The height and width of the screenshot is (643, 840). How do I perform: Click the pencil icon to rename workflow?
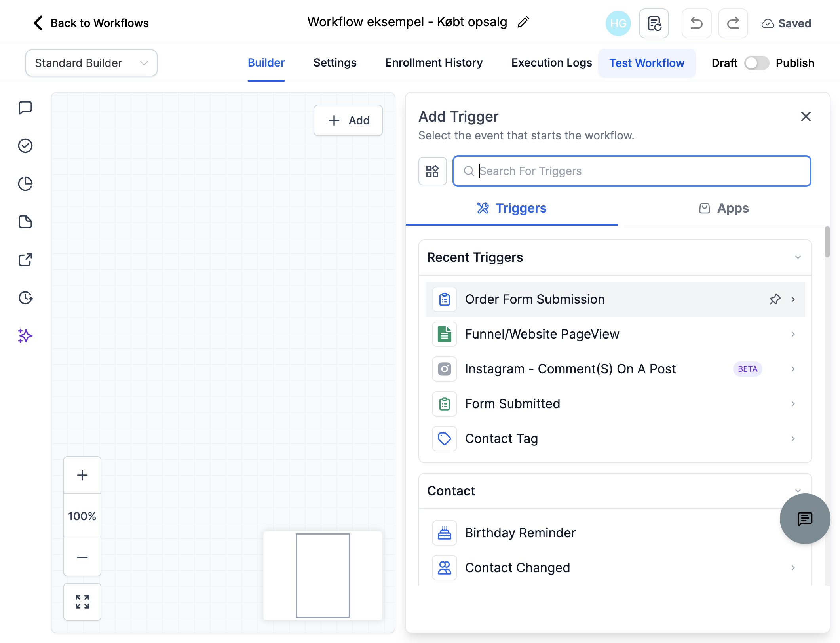pos(523,22)
